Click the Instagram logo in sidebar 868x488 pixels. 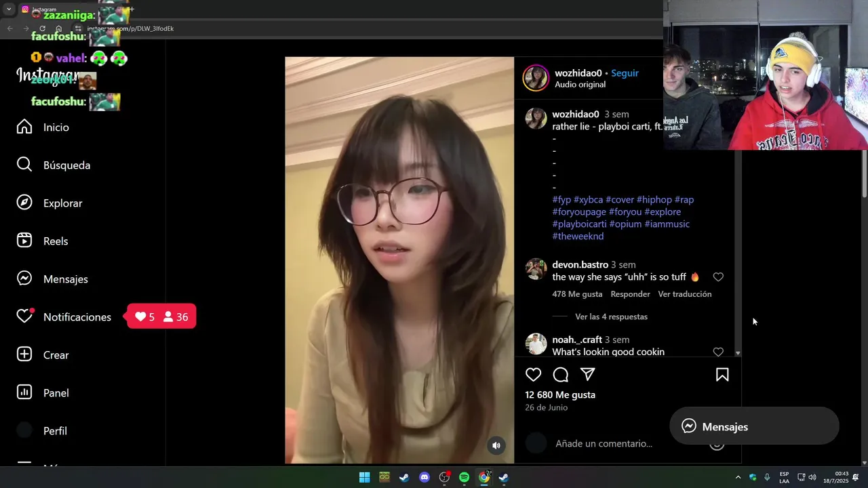click(x=49, y=76)
